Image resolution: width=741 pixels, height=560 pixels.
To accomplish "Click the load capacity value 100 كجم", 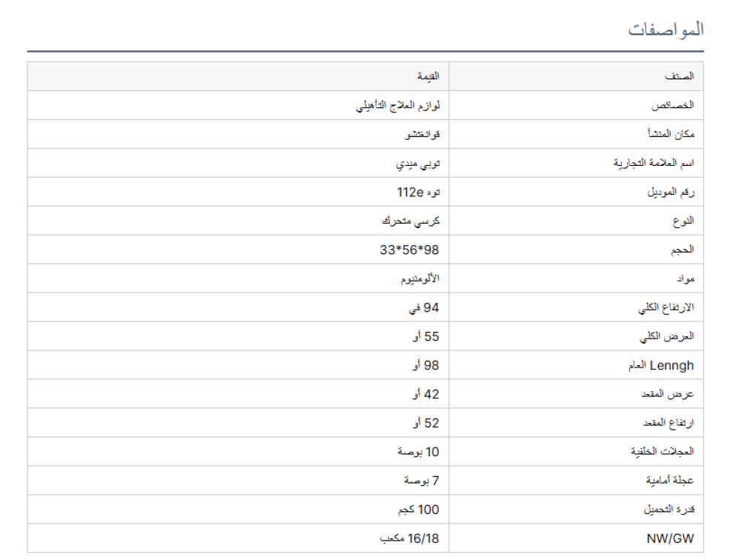I will pyautogui.click(x=419, y=510).
